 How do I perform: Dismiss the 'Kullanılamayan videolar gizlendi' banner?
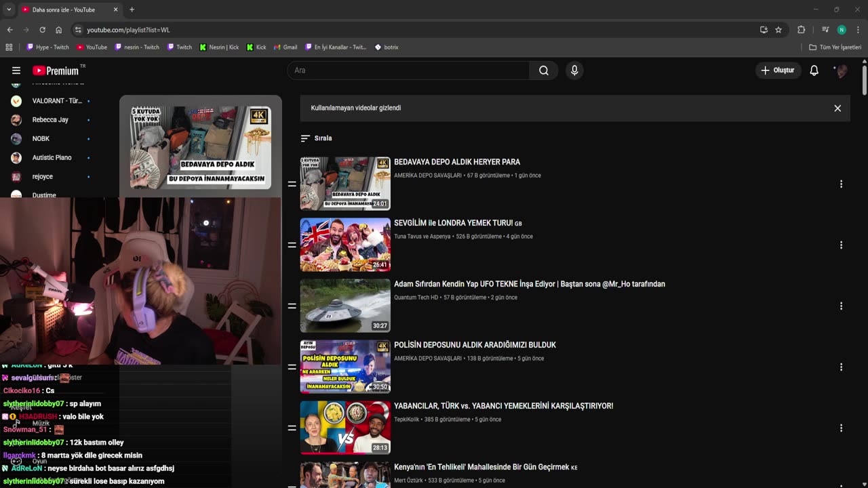coord(837,108)
